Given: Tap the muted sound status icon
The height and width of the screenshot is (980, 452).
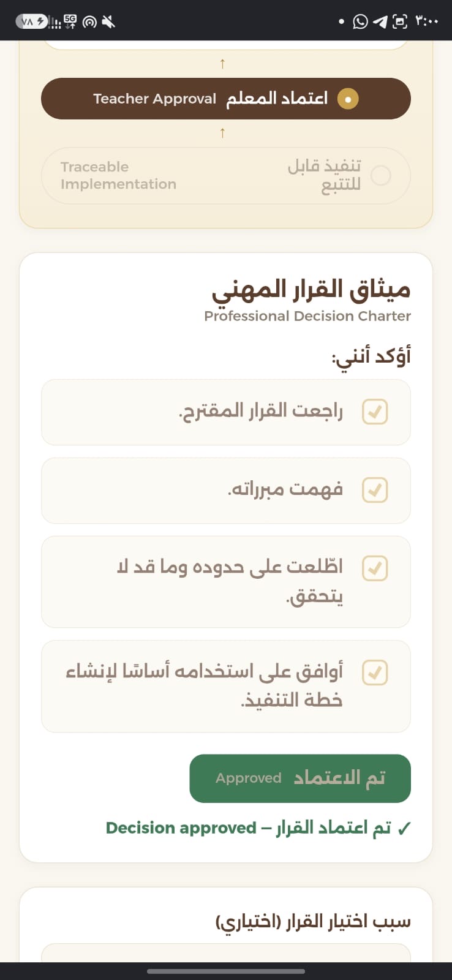Looking at the screenshot, I should click(x=108, y=22).
